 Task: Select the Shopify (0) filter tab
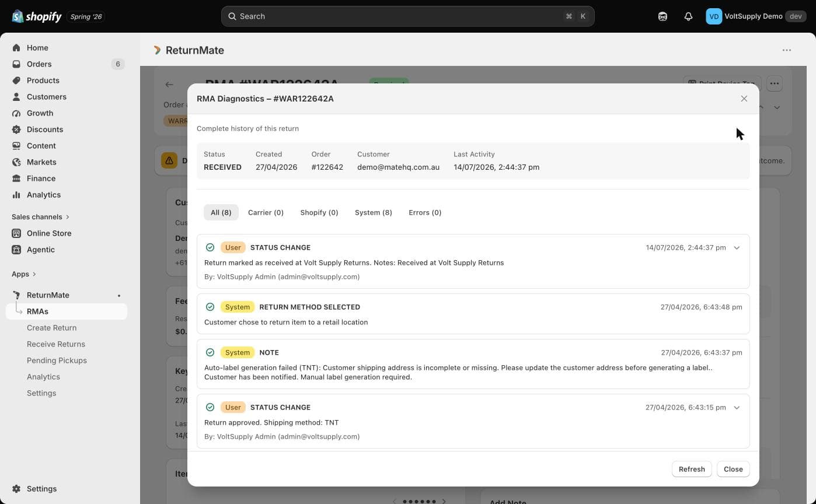pyautogui.click(x=319, y=212)
